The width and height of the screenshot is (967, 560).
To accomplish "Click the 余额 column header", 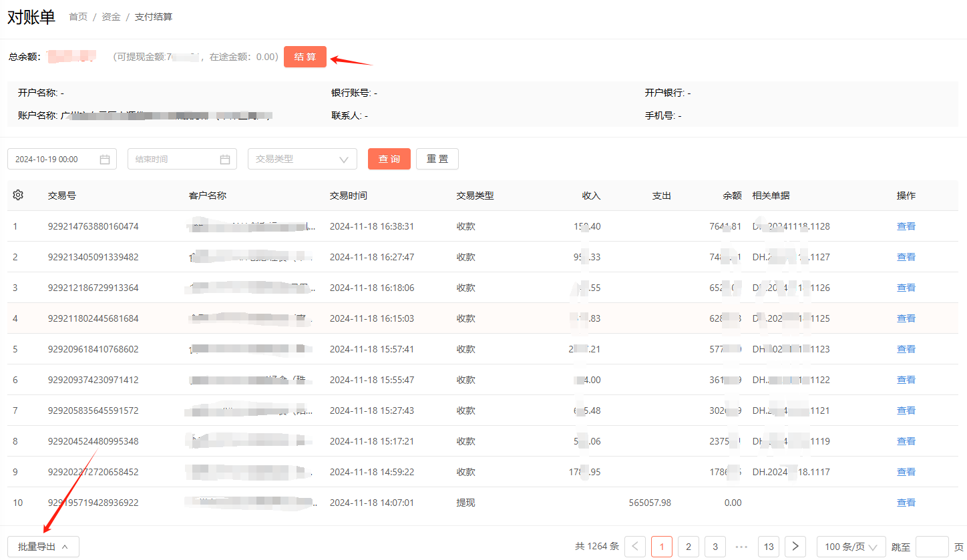I will click(x=733, y=196).
